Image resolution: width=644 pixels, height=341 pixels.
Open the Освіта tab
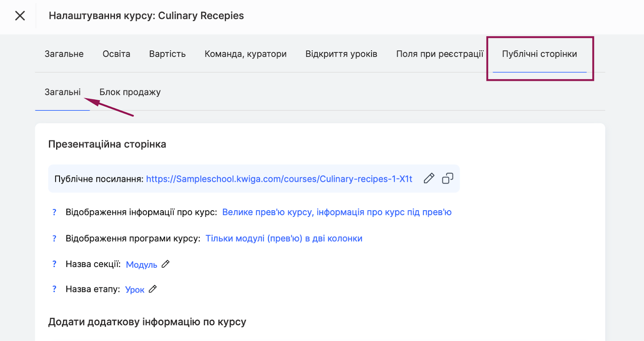point(116,54)
